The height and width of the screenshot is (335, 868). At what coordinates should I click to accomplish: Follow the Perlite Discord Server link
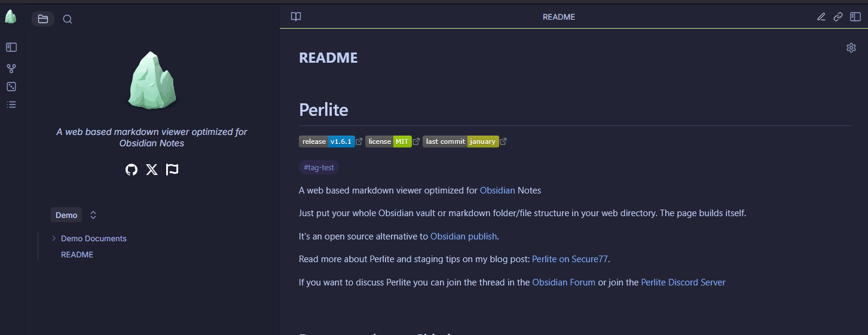(683, 282)
